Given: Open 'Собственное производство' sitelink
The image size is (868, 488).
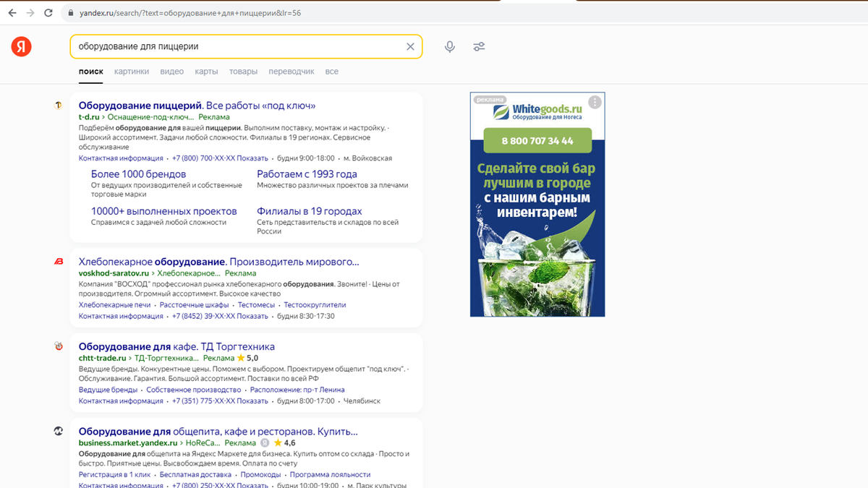Looking at the screenshot, I should (194, 390).
